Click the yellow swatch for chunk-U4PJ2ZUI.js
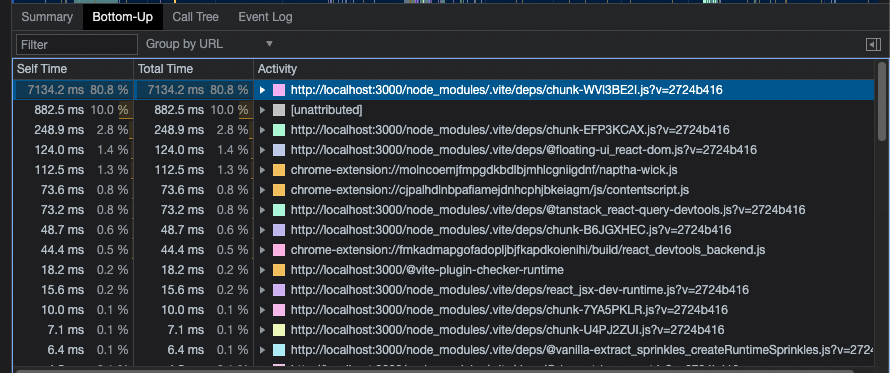The height and width of the screenshot is (373, 890). [x=279, y=330]
